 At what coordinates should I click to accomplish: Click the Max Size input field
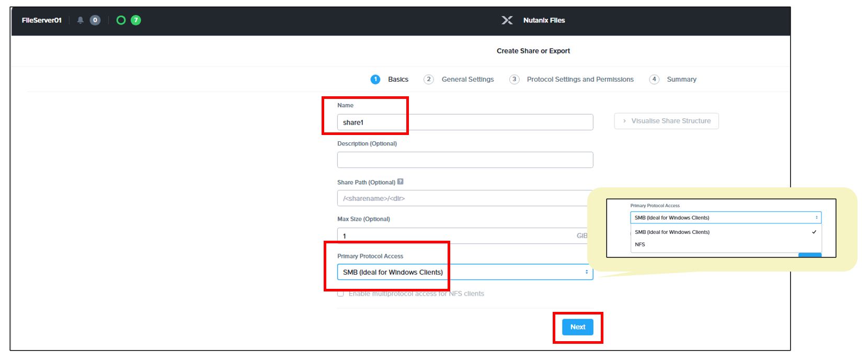(x=465, y=235)
